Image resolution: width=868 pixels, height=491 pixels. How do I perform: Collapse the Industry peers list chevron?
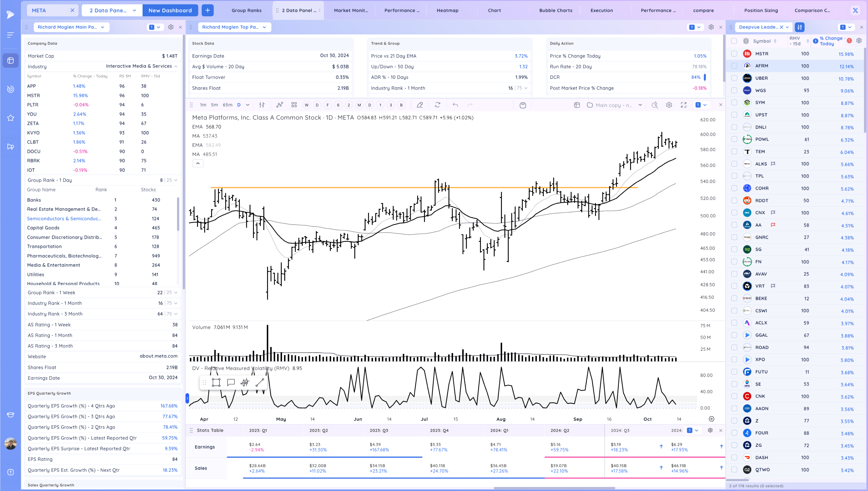(x=176, y=66)
